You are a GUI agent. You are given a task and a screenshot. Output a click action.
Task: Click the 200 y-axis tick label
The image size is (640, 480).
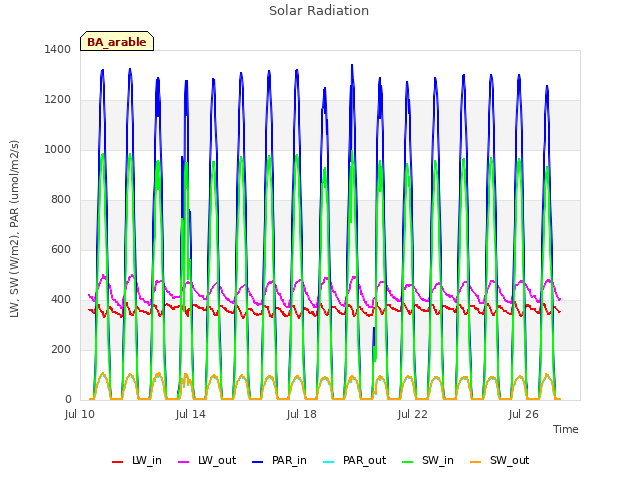pos(61,349)
